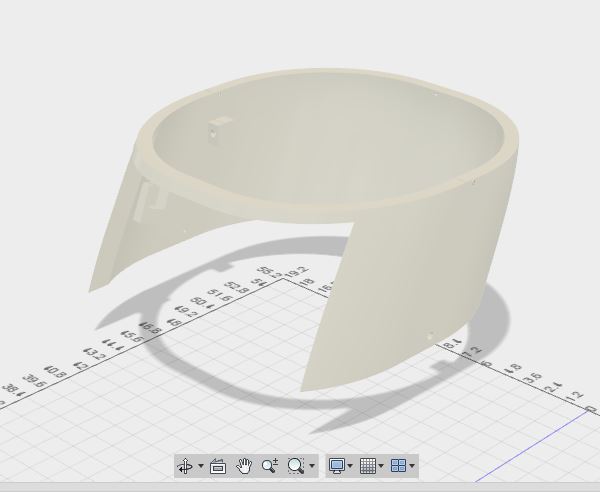Expand the Grid and Snaps dropdown arrow

(x=381, y=466)
